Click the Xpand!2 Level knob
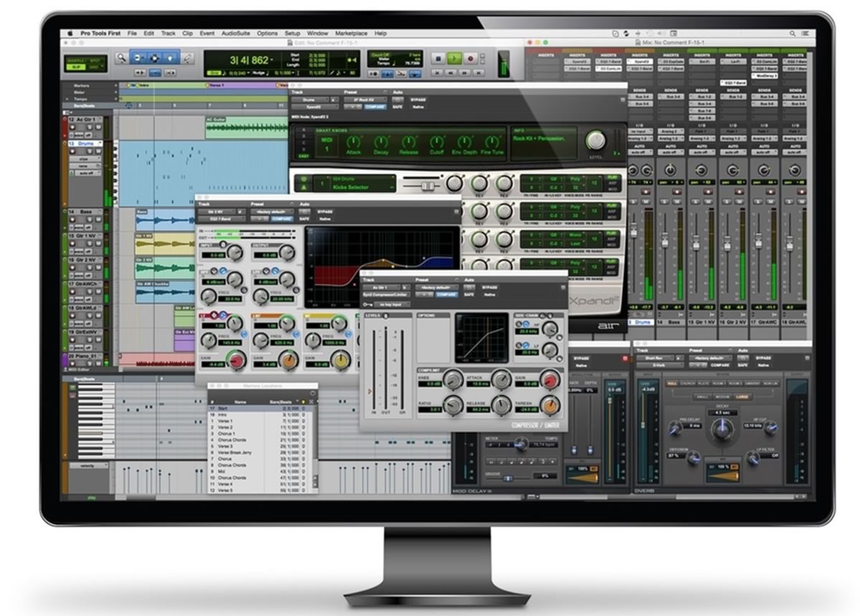The width and height of the screenshot is (860, 616). pyautogui.click(x=595, y=140)
